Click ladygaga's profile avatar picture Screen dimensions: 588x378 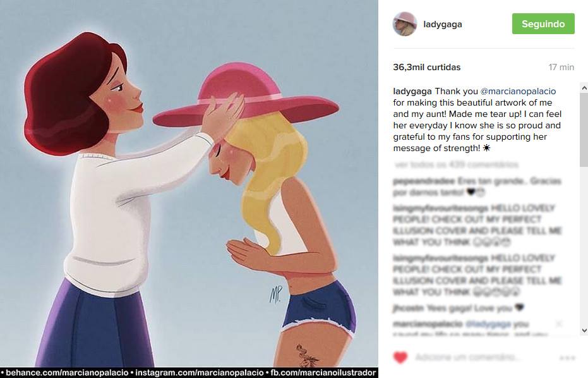(x=405, y=24)
